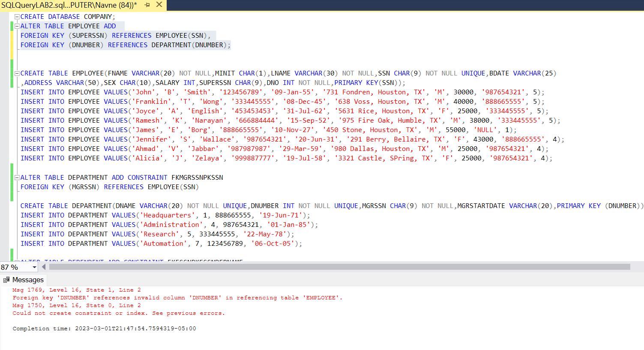The width and height of the screenshot is (644, 350).
Task: Click the horizontal scrollbar left arrow
Action: point(44,267)
